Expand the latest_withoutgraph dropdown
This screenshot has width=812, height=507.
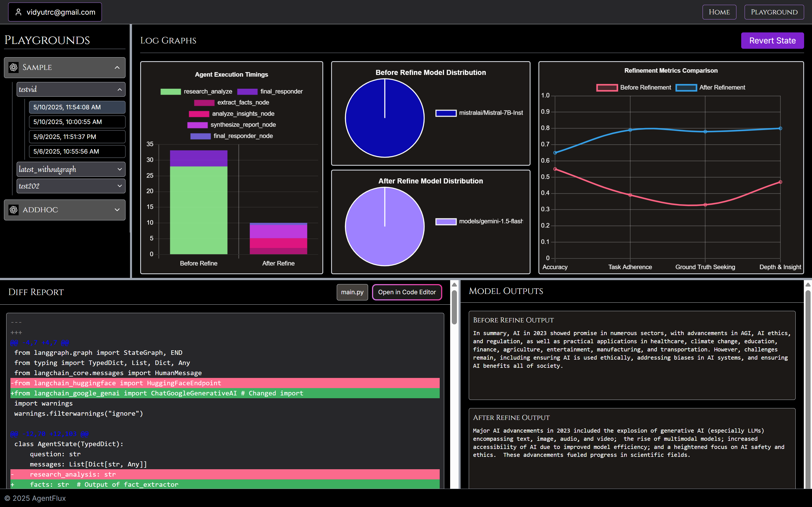[120, 169]
